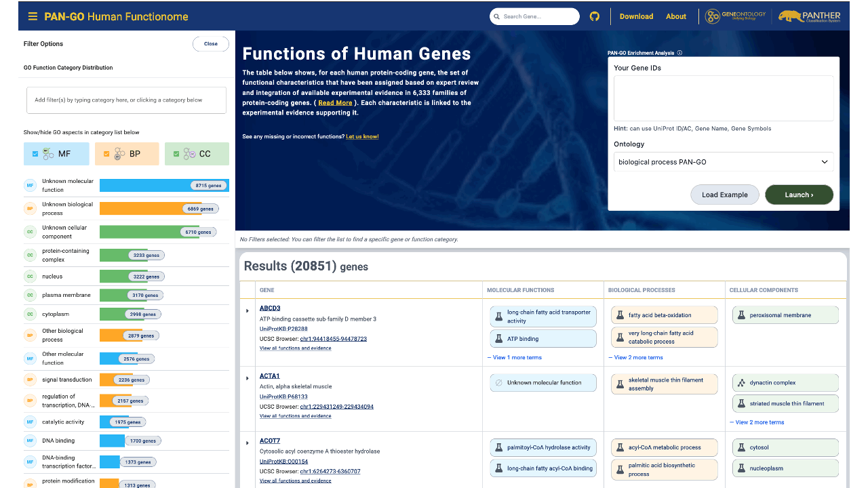The image size is (868, 488).
Task: Click the Load Example button
Action: (x=724, y=195)
